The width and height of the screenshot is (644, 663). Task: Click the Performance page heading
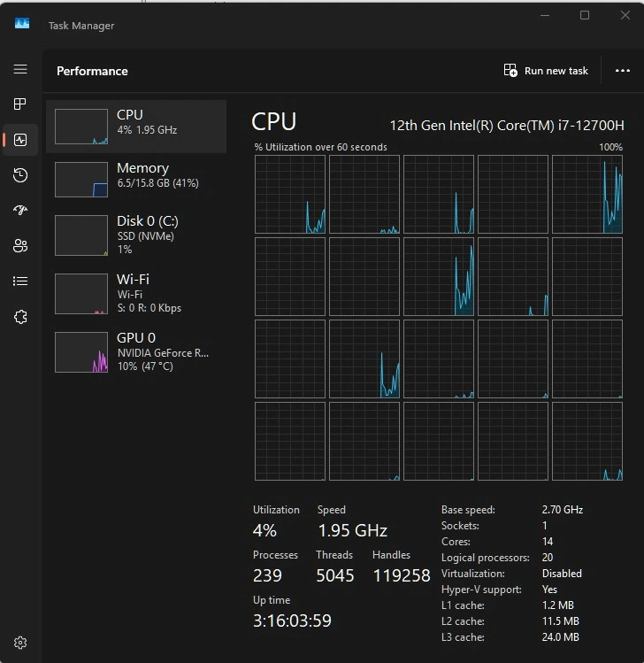pyautogui.click(x=92, y=71)
